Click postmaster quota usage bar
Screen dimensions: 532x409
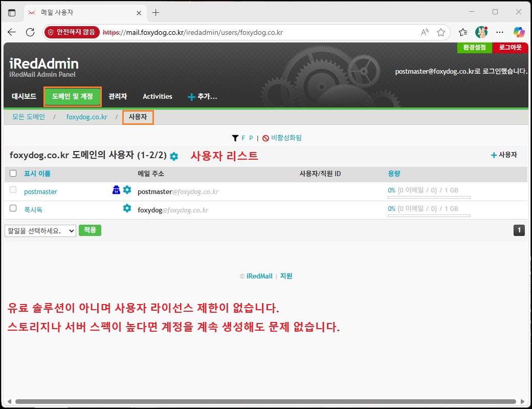(429, 197)
